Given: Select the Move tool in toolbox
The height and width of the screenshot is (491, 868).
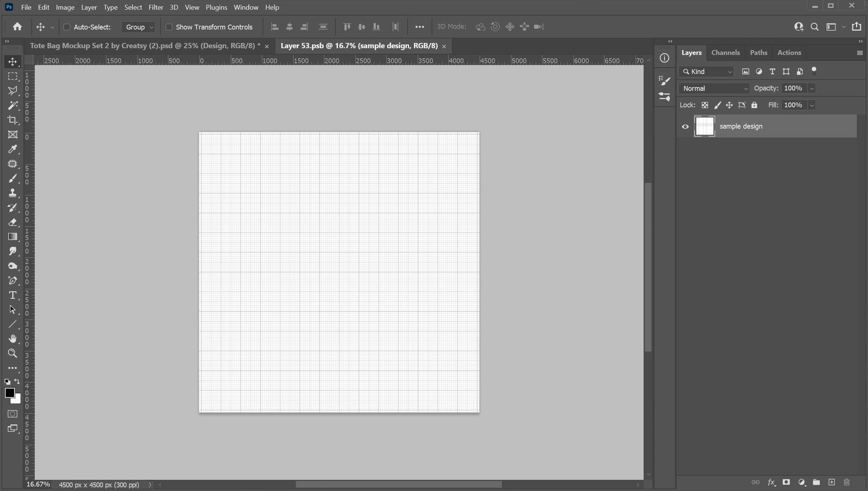Looking at the screenshot, I should point(13,62).
